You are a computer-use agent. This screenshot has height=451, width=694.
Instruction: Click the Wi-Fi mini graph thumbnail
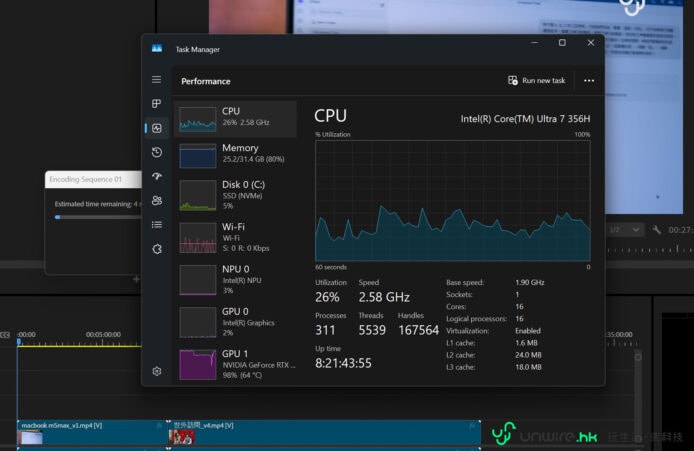[197, 238]
